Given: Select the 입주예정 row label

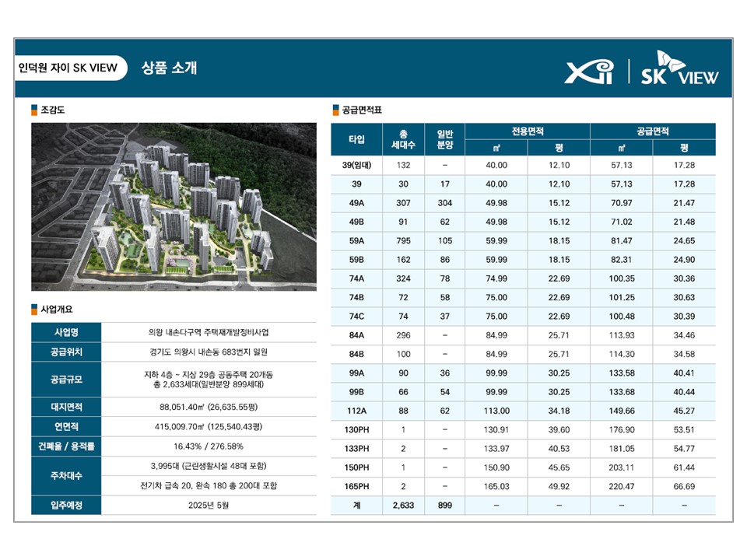Looking at the screenshot, I should [x=66, y=506].
